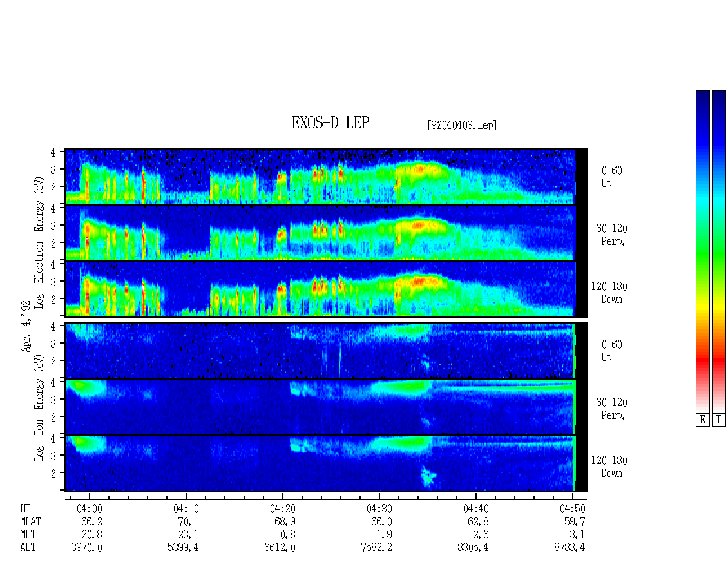Viewport: 728px width, 564px height.
Task: Click the ion color scale bar above I
Action: click(719, 251)
